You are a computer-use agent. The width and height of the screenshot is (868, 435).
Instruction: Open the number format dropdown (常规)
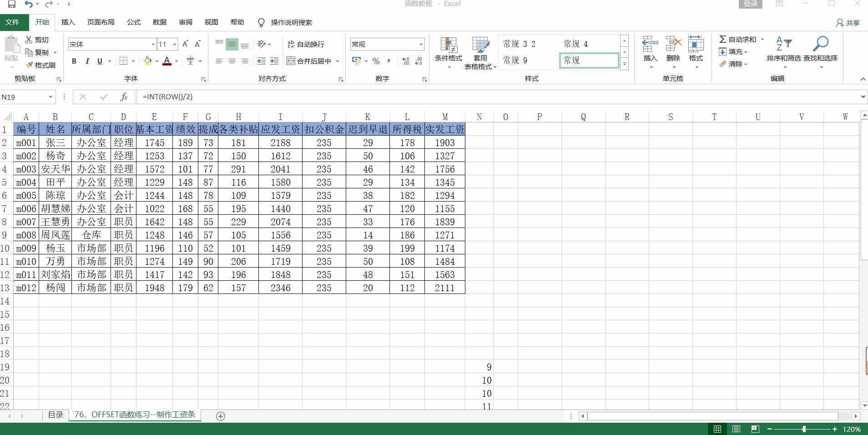pyautogui.click(x=421, y=44)
